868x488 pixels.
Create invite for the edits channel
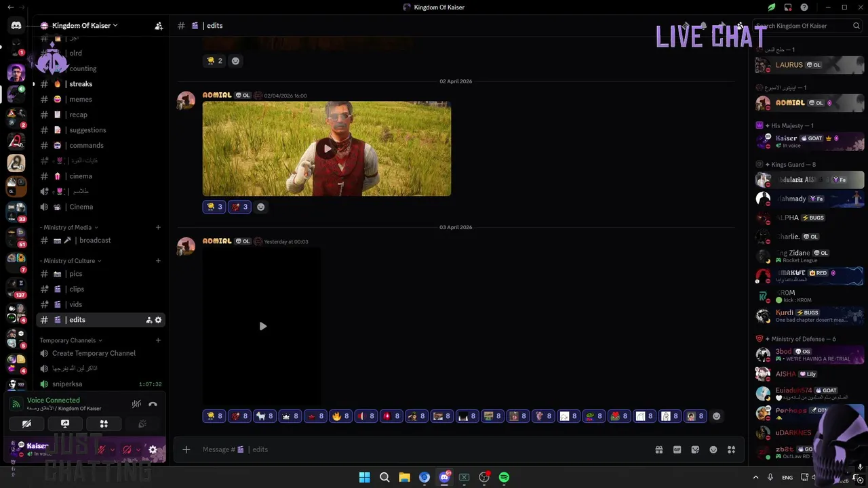(x=149, y=320)
